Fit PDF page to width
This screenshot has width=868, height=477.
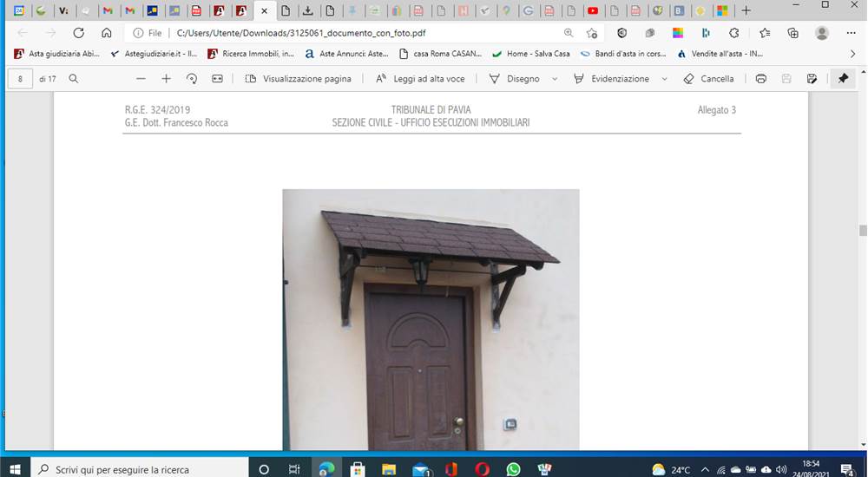tap(217, 79)
